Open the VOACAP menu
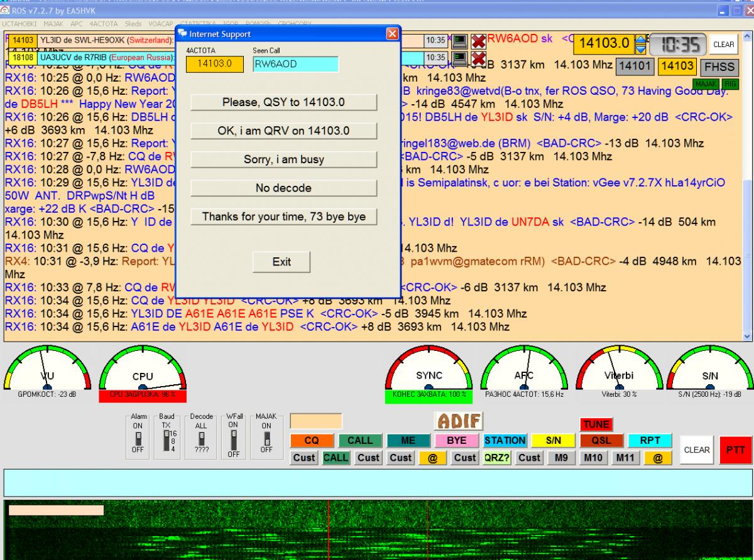Viewport: 754px width, 560px height. pyautogui.click(x=161, y=23)
